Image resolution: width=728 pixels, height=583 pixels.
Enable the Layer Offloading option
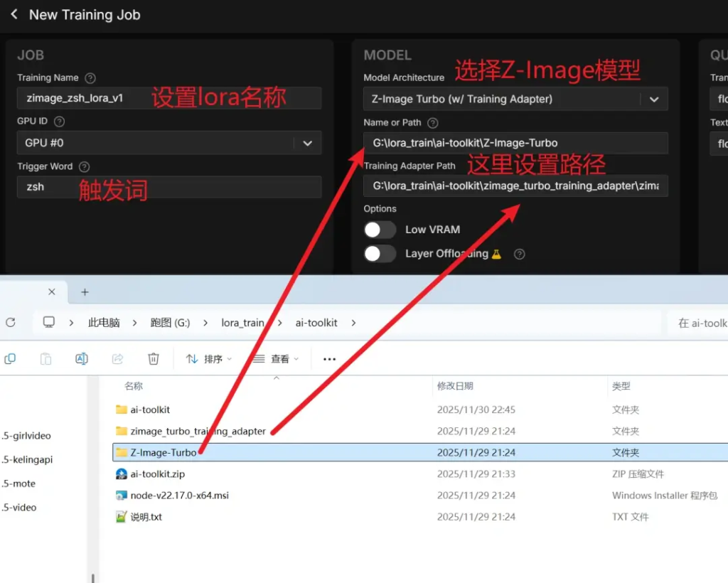click(x=380, y=254)
